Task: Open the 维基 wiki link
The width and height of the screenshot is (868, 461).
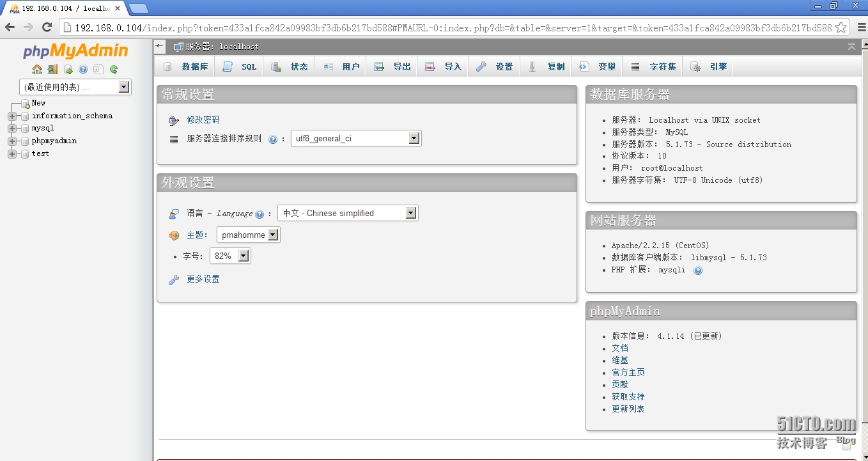Action: coord(620,360)
